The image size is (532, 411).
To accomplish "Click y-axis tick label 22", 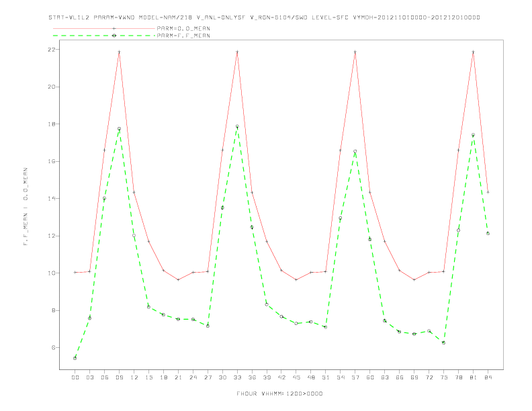I will tap(52, 50).
